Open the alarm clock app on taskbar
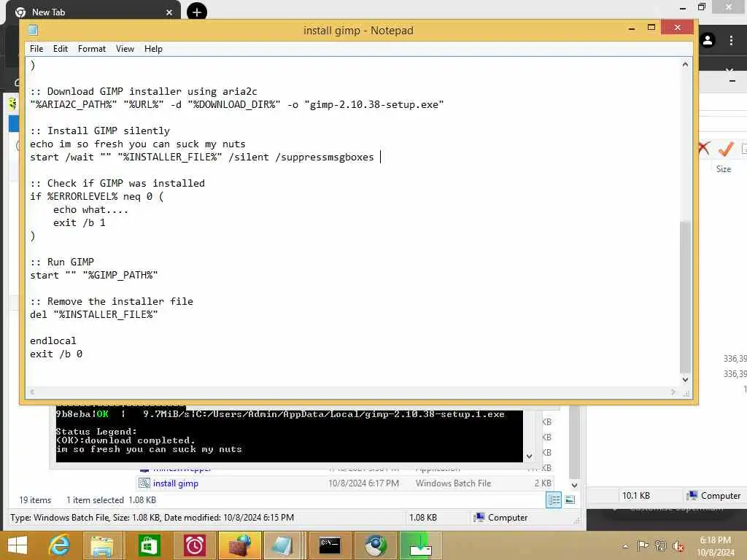 194,545
